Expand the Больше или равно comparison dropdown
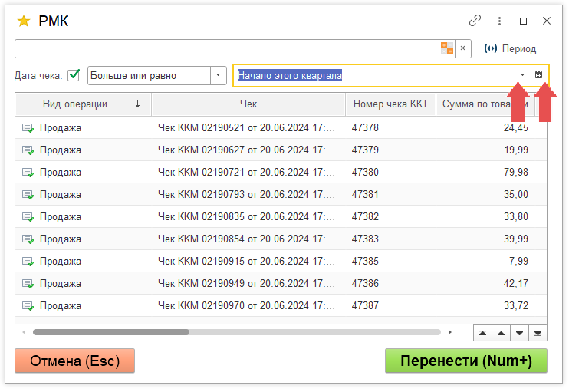This screenshot has height=392, width=569. pyautogui.click(x=219, y=75)
